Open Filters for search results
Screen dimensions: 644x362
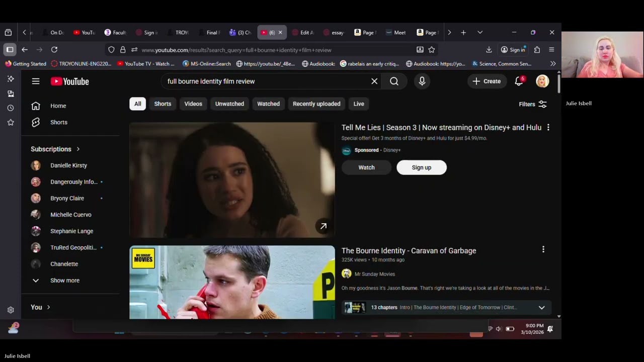coord(533,104)
